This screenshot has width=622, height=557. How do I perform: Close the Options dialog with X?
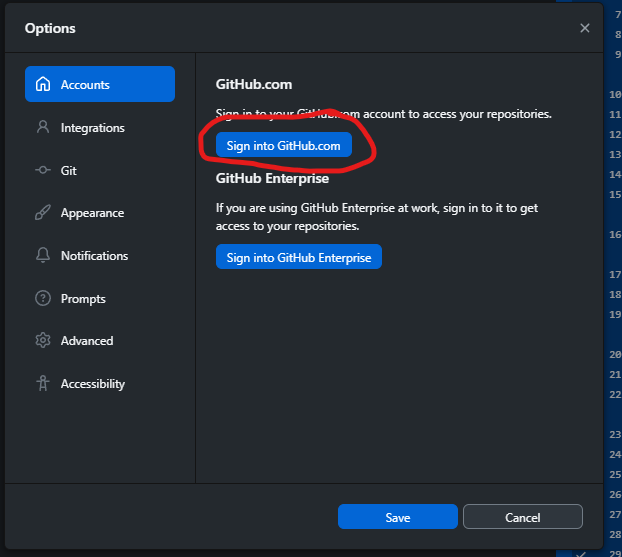(585, 28)
